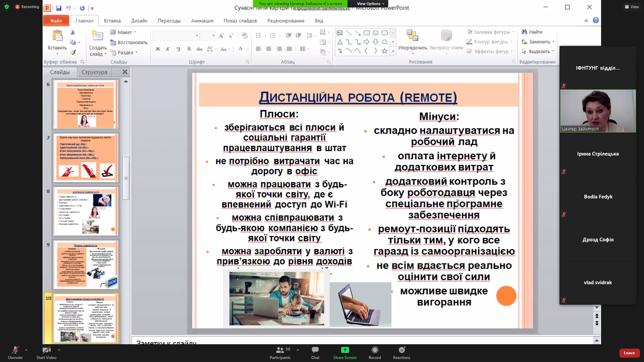Select the star shape in drawing gallery
644x362 pixels.
[384, 51]
